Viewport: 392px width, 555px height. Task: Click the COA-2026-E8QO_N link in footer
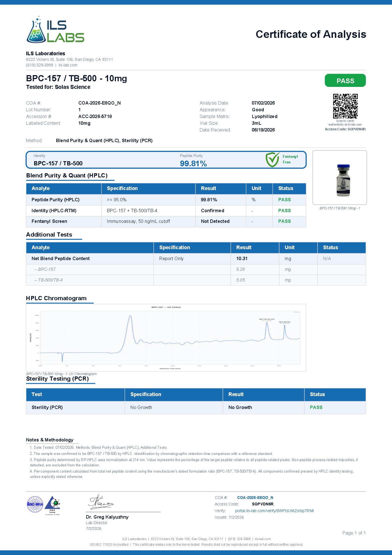pyautogui.click(x=255, y=498)
